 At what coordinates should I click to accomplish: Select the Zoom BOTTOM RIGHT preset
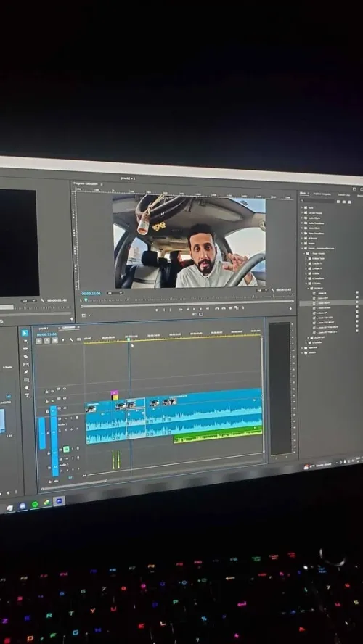click(327, 327)
